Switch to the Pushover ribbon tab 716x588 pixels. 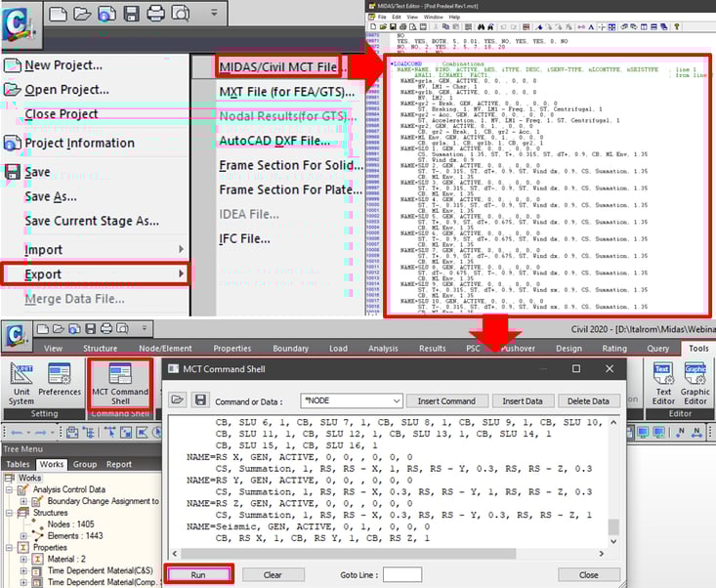518,349
